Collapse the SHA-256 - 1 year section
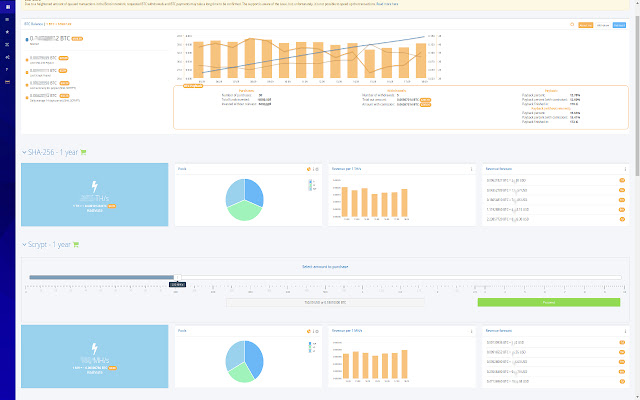 (x=24, y=152)
